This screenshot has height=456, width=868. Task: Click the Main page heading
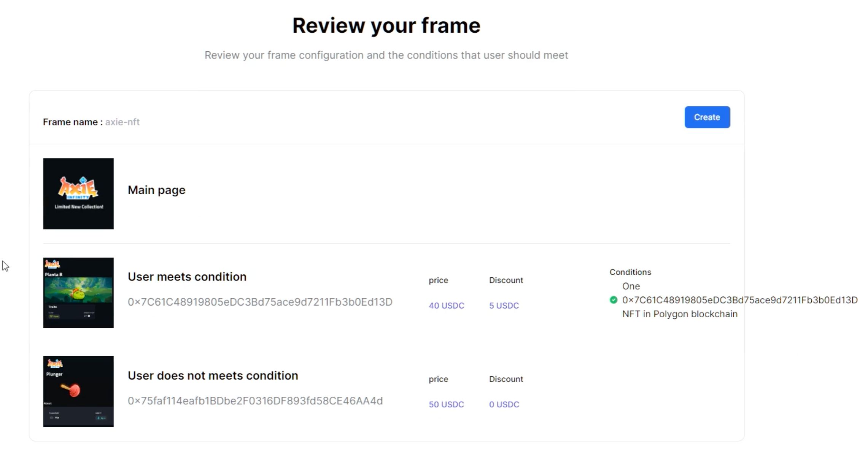(x=157, y=190)
